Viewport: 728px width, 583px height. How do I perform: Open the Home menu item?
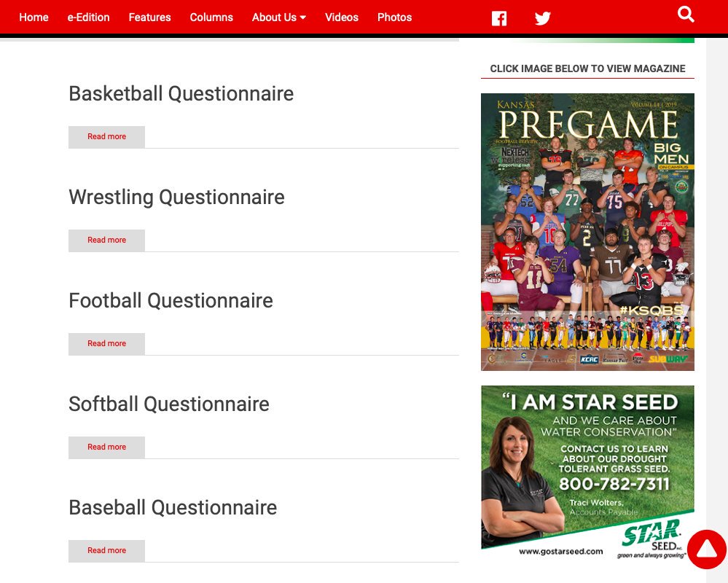pos(34,17)
